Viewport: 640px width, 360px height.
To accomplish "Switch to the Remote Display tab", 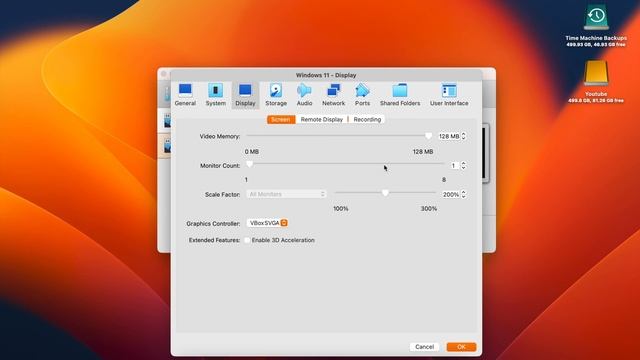I will (x=322, y=120).
